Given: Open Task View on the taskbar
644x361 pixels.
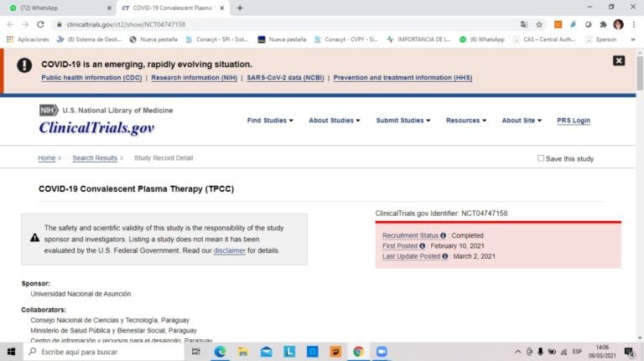Looking at the screenshot, I should (x=196, y=352).
